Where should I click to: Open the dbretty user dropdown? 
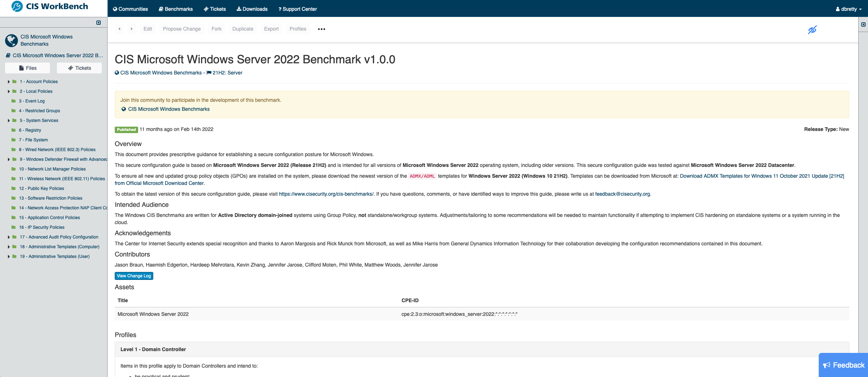pyautogui.click(x=849, y=9)
